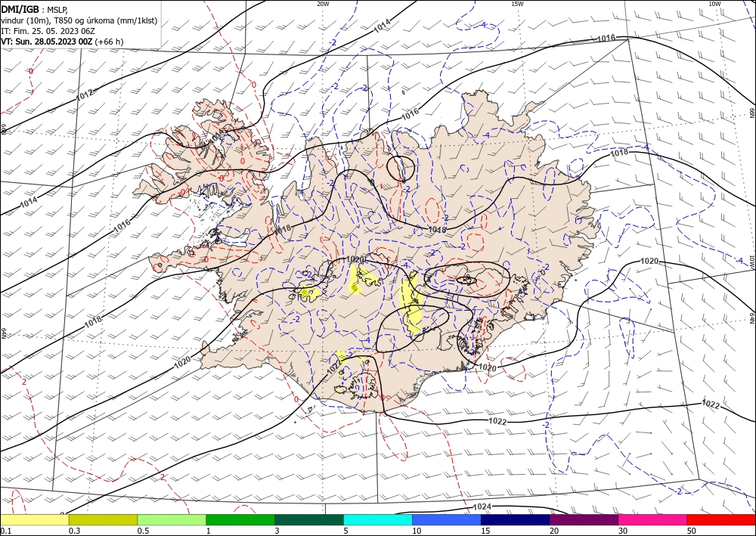Viewport: 756px width, 536px height.
Task: Choose the dark green 3–5 legend swatch
Action: (x=309, y=519)
